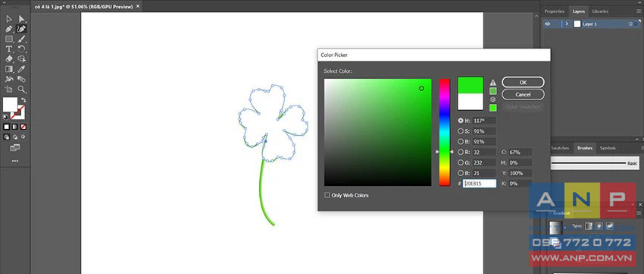Screen dimensions: 644x274
Task: Select the H hue radio button
Action: click(461, 121)
